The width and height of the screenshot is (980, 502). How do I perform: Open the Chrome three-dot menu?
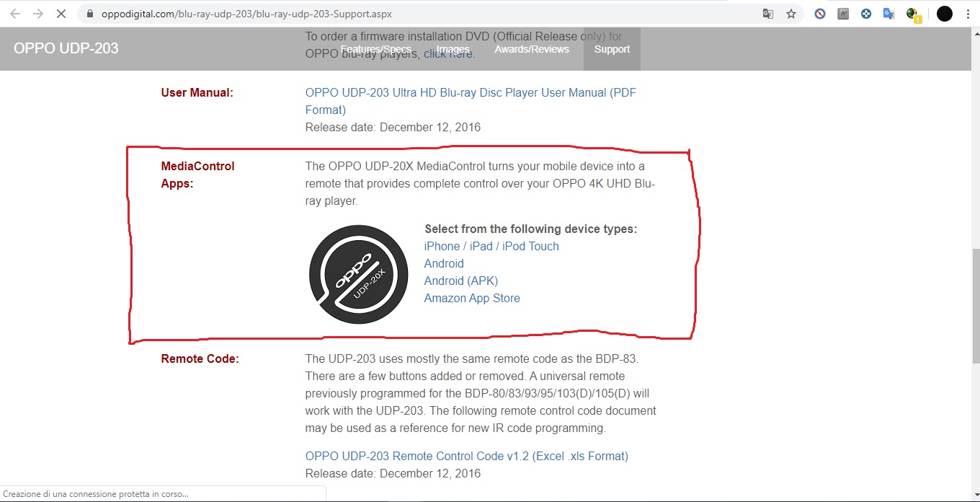tap(968, 14)
